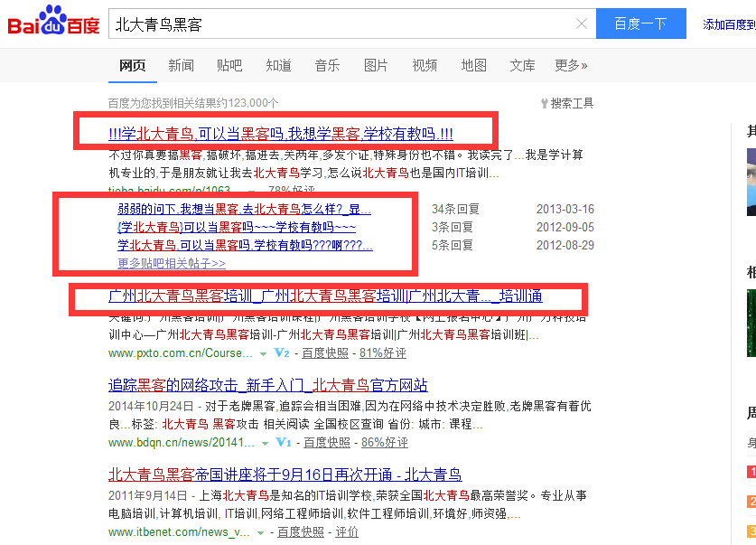Open 百度快照 for the itbenet.com result
Viewport: 756px width, 545px height.
[301, 532]
